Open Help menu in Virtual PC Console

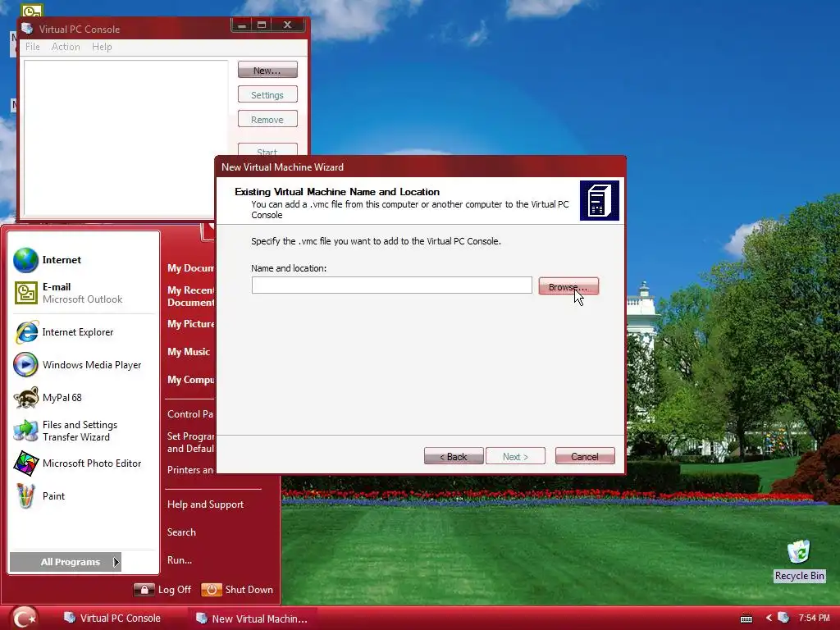pos(102,47)
